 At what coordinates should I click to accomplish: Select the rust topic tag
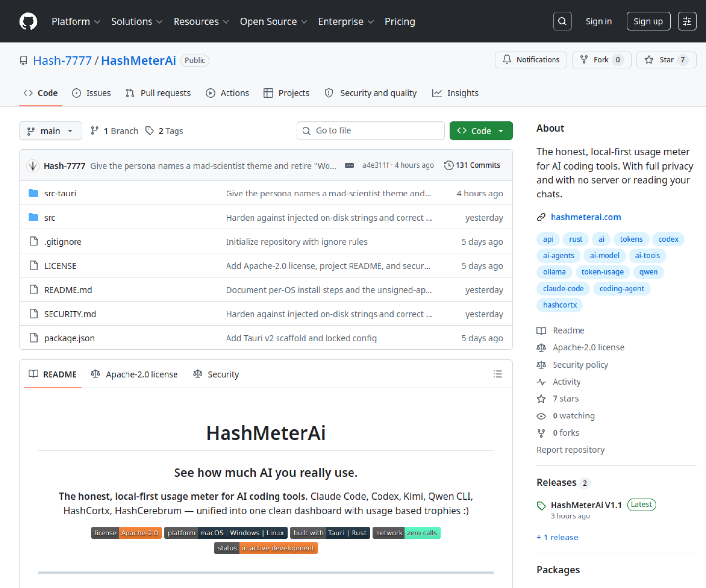(x=576, y=239)
